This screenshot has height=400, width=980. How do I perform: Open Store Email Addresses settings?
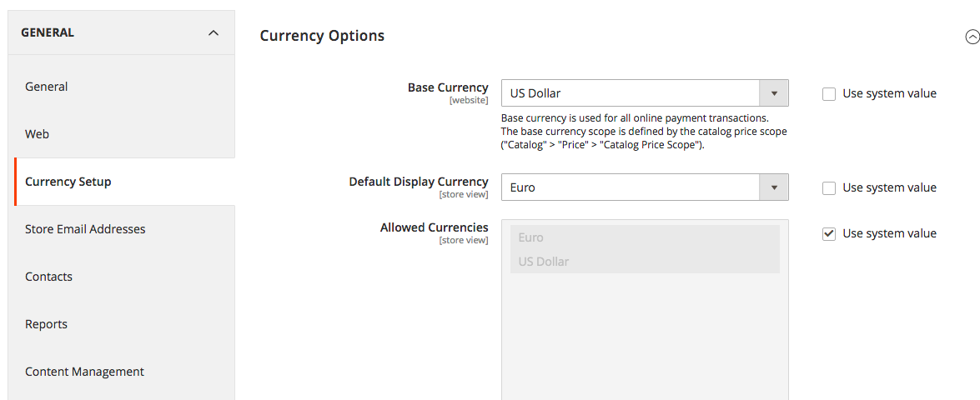(x=85, y=229)
